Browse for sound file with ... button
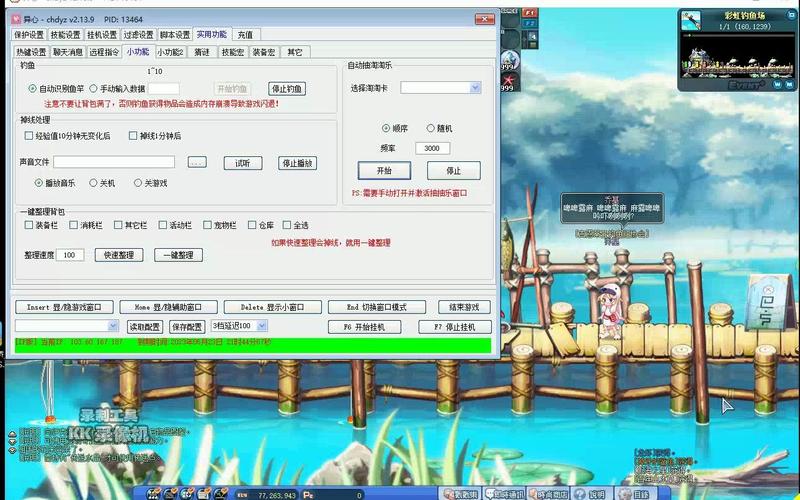800x500 pixels. [x=197, y=163]
